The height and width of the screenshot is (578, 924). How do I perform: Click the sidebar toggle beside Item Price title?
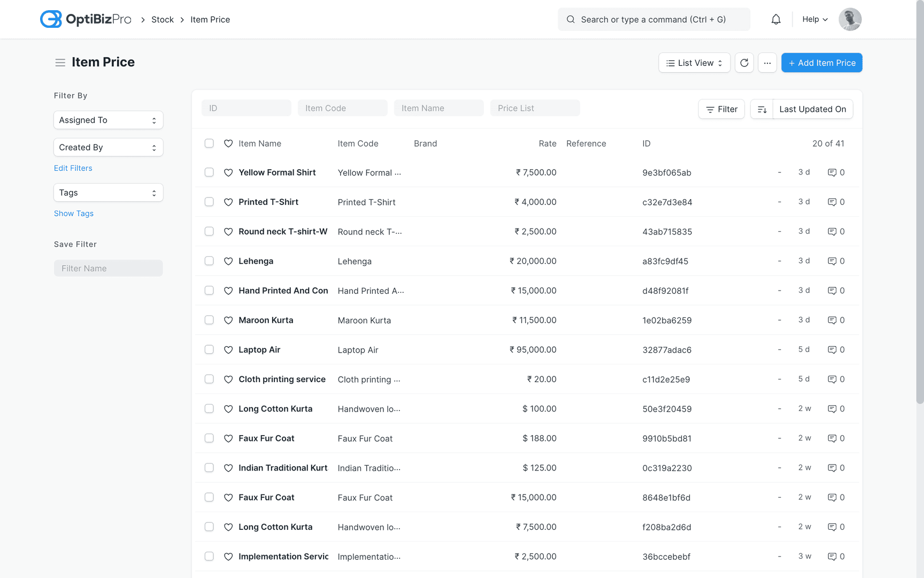[60, 62]
